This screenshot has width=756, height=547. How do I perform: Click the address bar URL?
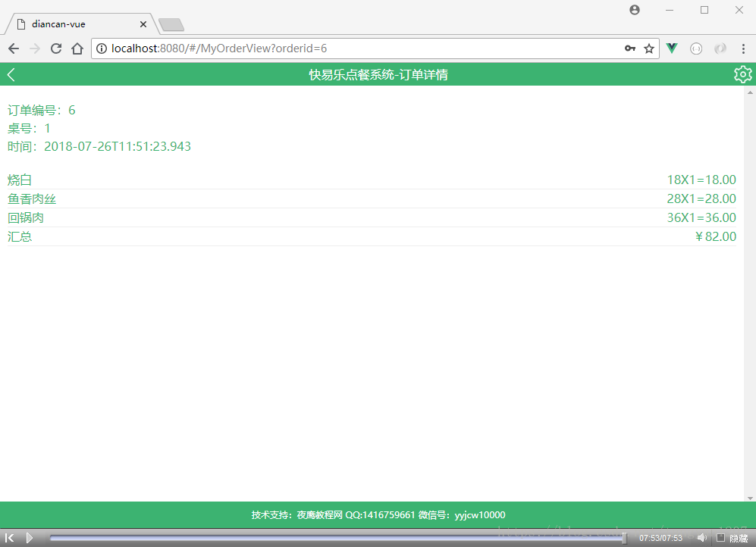pos(219,48)
